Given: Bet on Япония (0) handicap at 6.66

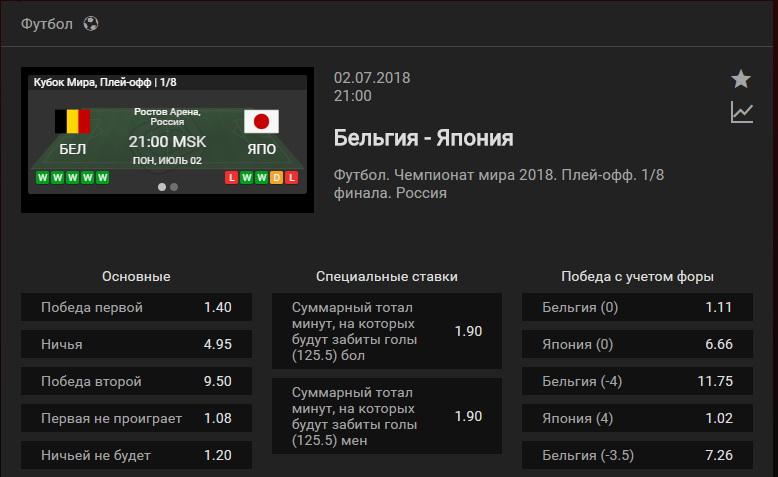Looking at the screenshot, I should [x=638, y=344].
